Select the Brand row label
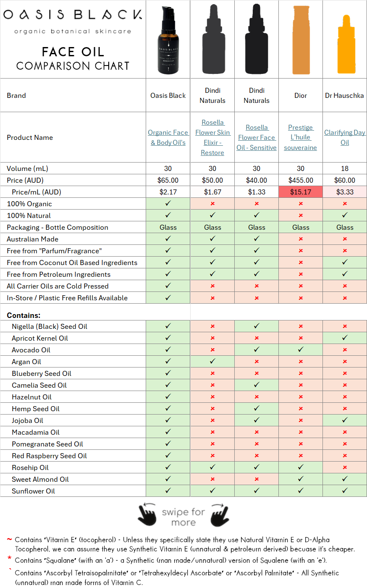 coord(16,95)
